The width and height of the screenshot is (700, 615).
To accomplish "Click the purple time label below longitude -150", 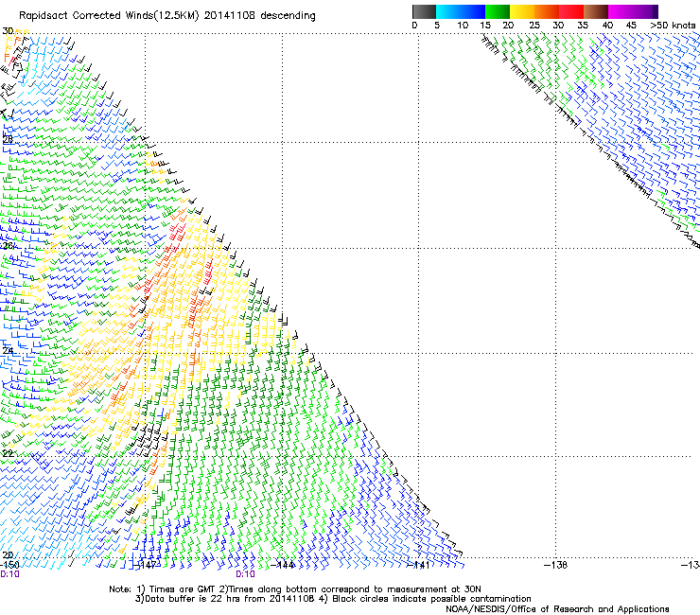I will (x=9, y=574).
